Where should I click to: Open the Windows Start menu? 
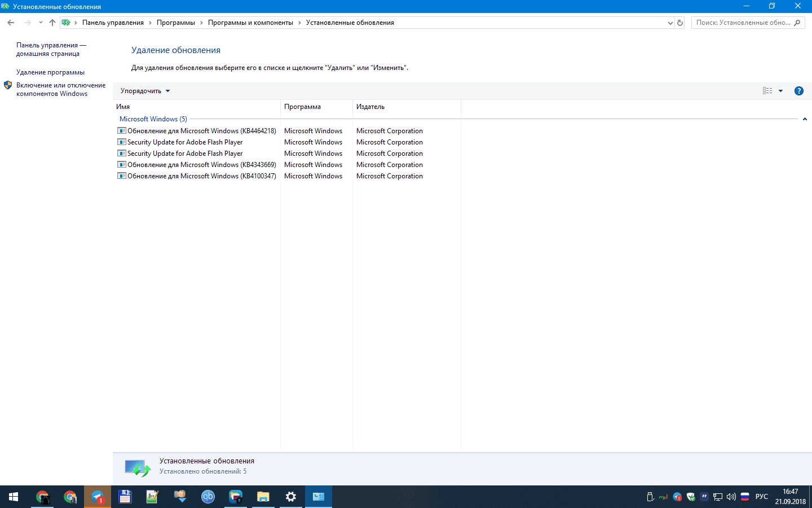tap(14, 497)
